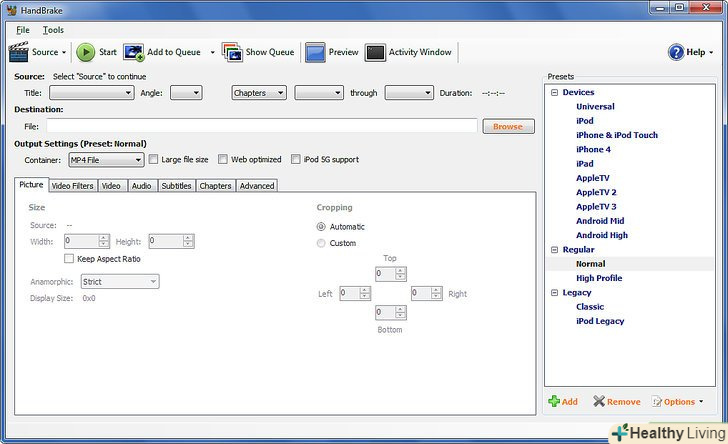Click the Source clapperboard icon
Screen dimensions: 728x444
[19, 52]
